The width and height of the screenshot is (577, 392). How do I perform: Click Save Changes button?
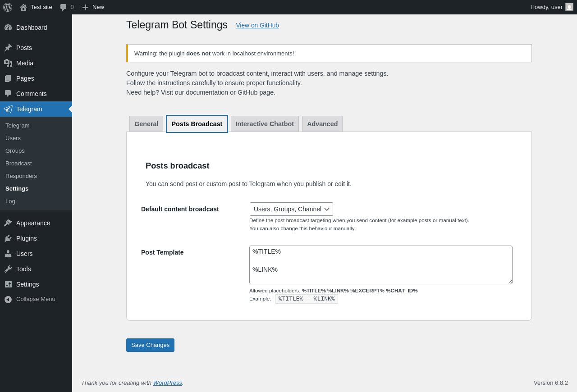(x=150, y=345)
